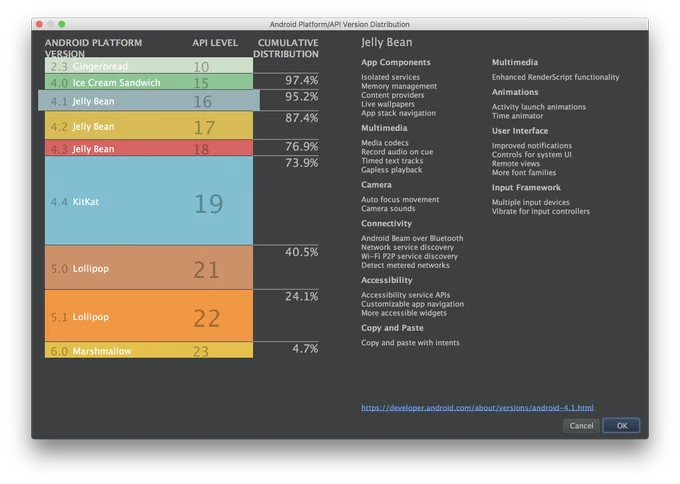680x484 pixels.
Task: Click the Multiple input devices text
Action: click(530, 203)
